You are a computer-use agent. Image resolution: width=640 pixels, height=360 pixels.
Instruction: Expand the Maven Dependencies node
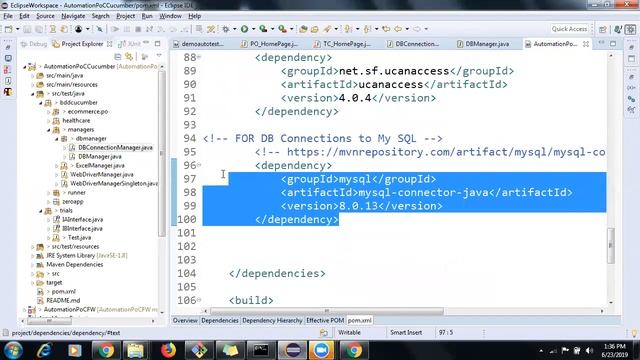(33, 265)
